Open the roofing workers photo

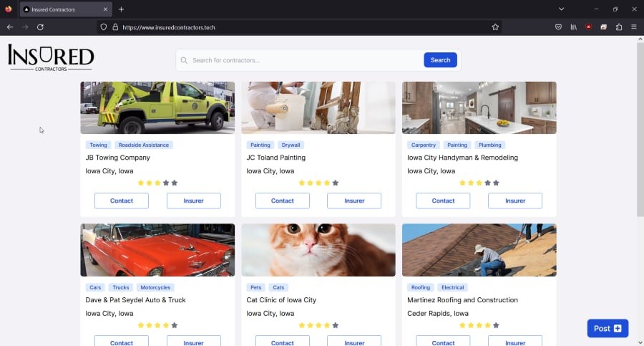[479, 250]
